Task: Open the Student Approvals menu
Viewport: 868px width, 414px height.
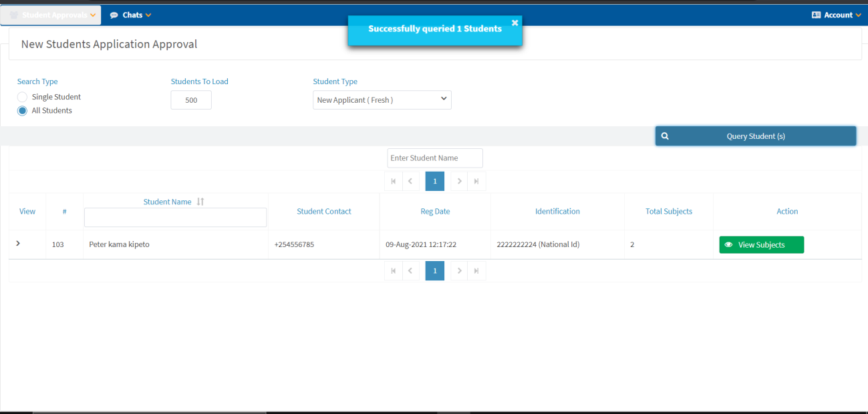Action: pyautogui.click(x=51, y=15)
